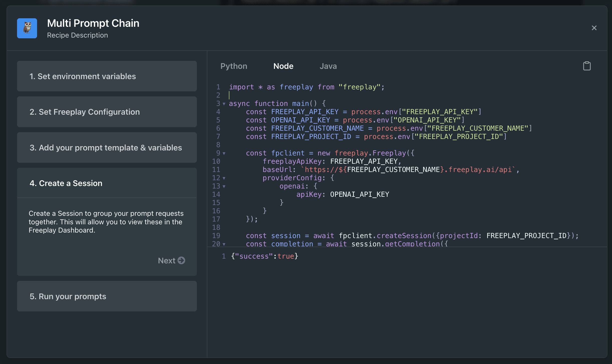Collapse the fold arrow at line 20

point(224,244)
